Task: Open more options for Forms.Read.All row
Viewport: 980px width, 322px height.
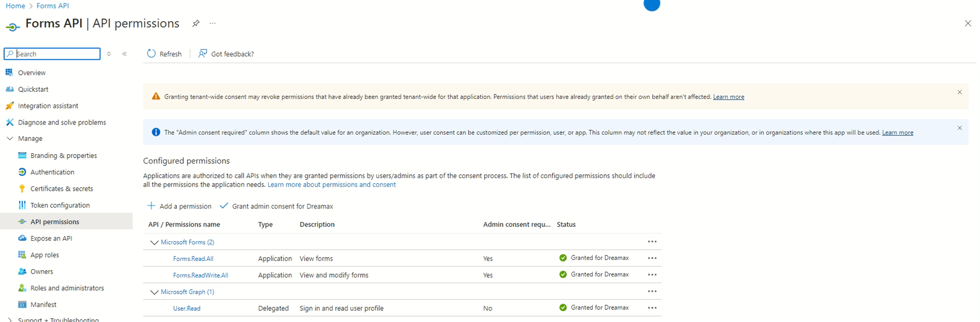Action: pos(652,258)
